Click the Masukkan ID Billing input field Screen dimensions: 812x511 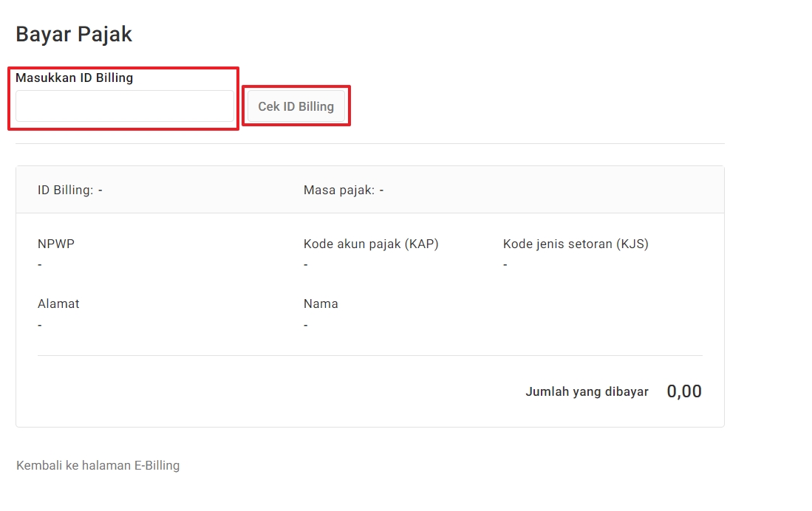point(124,106)
